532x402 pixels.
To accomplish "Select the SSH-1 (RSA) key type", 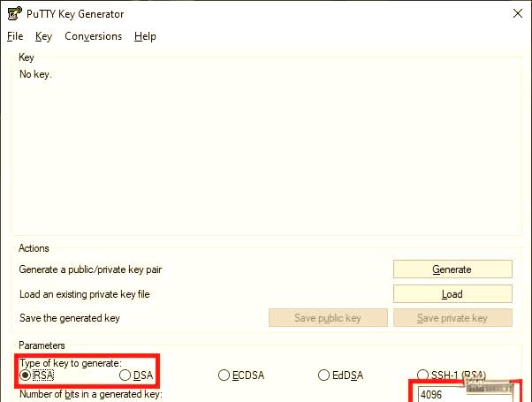I will point(452,375).
